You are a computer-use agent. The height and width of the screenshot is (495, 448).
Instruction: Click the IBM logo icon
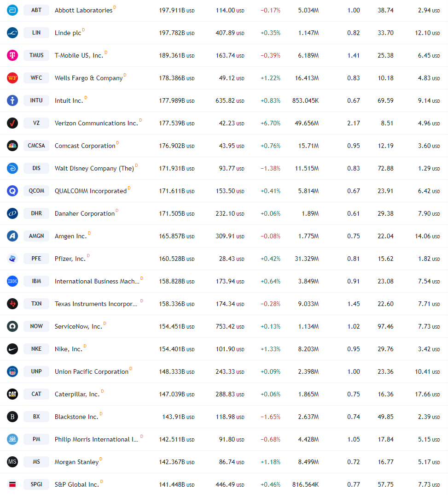(12, 281)
